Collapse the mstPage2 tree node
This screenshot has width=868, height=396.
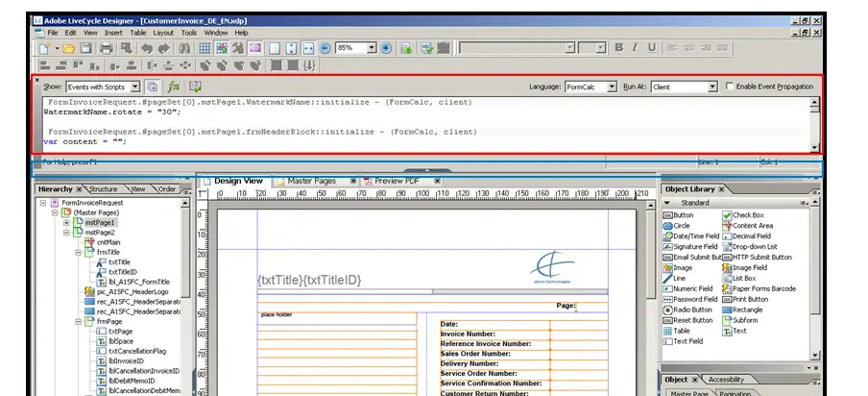coord(66,232)
